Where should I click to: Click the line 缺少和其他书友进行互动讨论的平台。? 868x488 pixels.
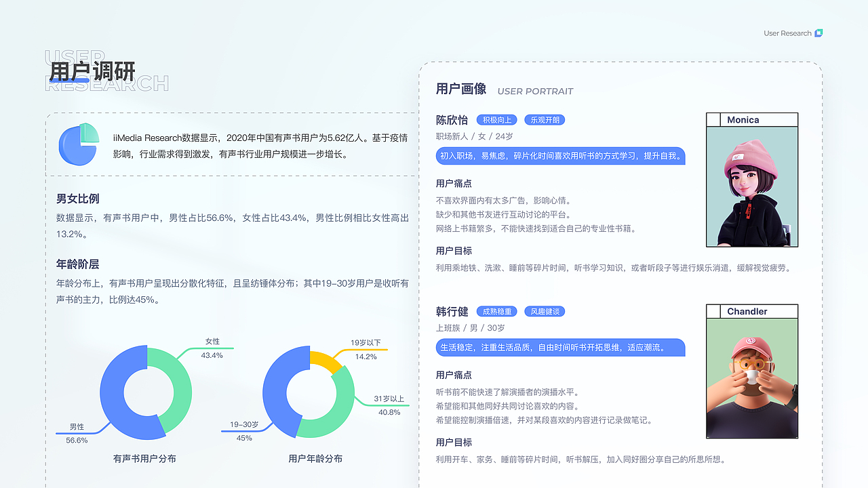(x=505, y=215)
